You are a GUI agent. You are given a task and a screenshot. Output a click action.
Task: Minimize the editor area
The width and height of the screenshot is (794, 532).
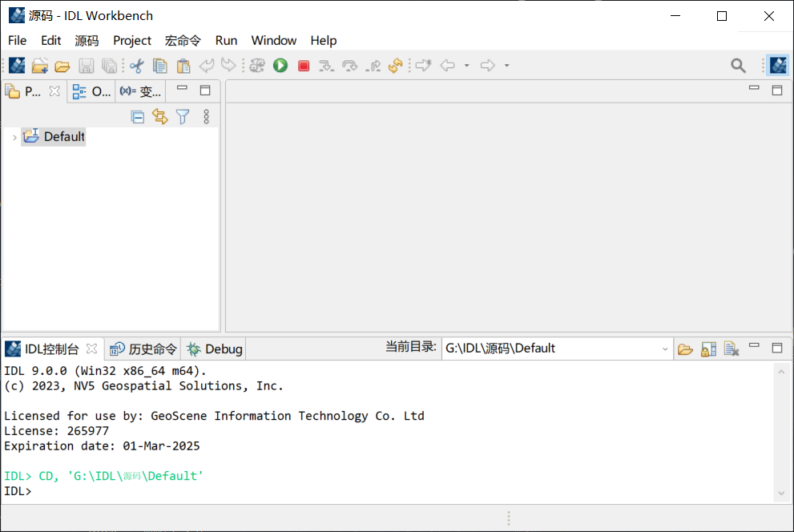click(x=754, y=87)
